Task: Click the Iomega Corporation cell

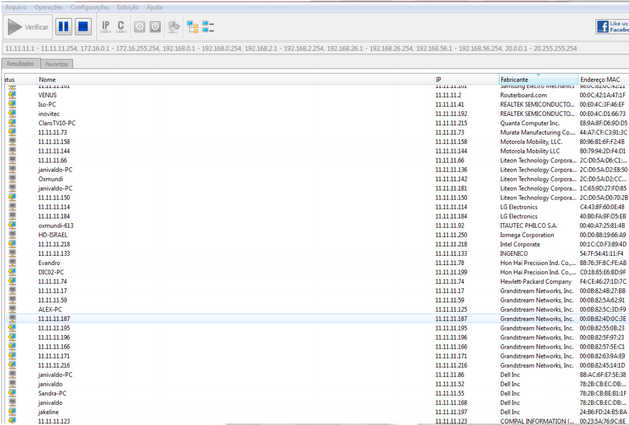Action: pos(527,235)
